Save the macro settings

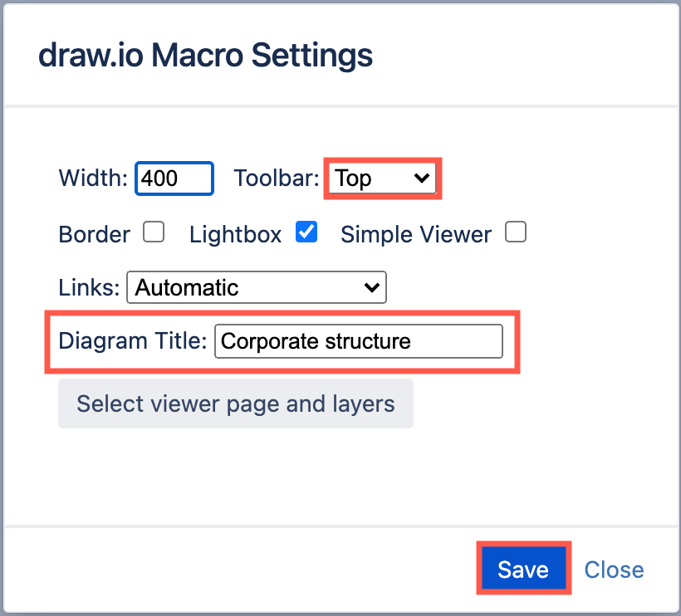click(x=523, y=570)
